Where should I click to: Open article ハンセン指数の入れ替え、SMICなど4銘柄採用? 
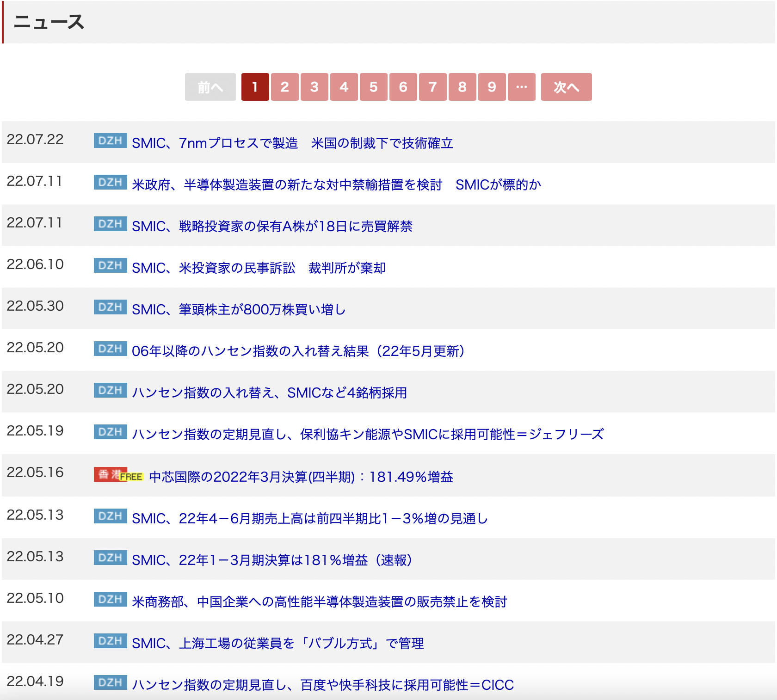point(269,393)
